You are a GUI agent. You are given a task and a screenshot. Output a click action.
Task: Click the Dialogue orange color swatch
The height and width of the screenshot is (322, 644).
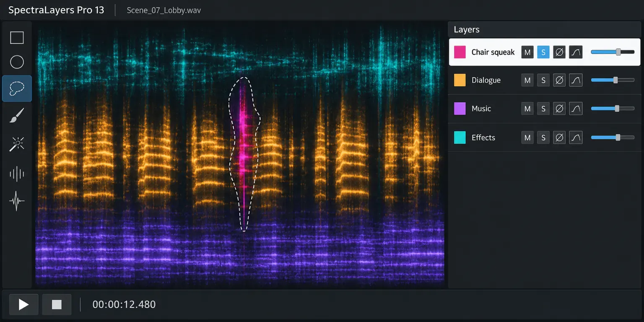pyautogui.click(x=460, y=80)
